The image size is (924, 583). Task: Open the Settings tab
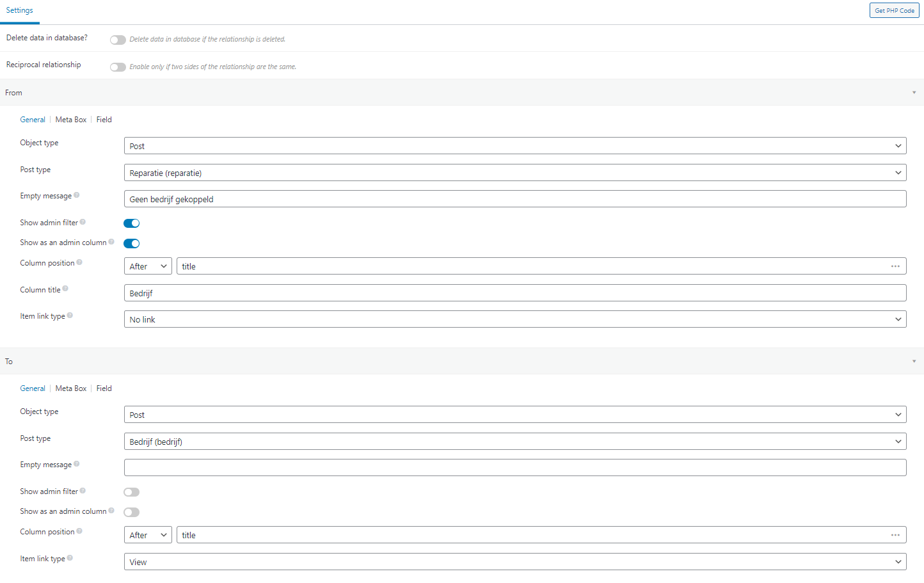(x=20, y=11)
